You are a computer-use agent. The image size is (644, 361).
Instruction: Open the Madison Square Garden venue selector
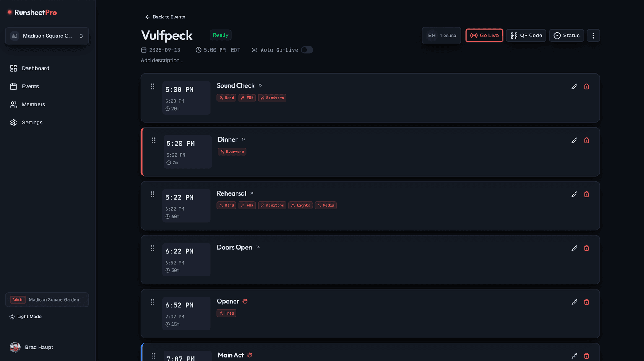pyautogui.click(x=47, y=36)
